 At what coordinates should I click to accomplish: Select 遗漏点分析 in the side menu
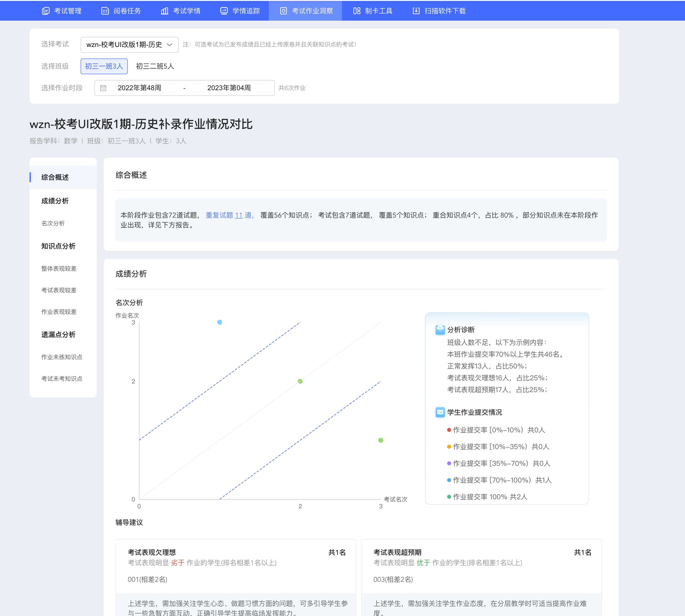58,335
